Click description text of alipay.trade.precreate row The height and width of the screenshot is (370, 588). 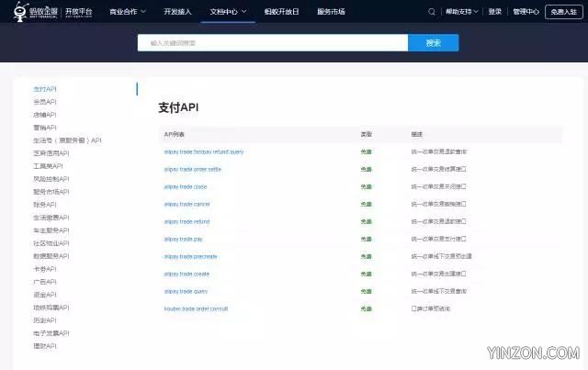441,256
